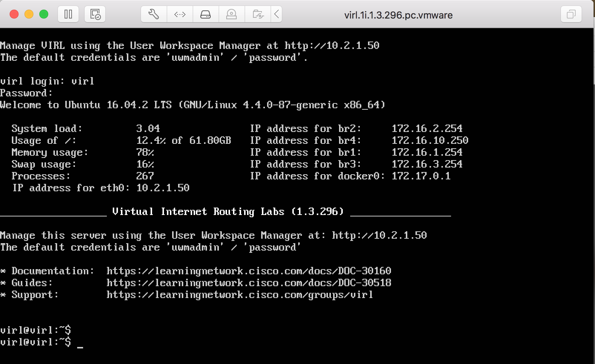Screen dimensions: 595x364
Task: Click the network adapter arrows icon
Action: click(x=180, y=14)
